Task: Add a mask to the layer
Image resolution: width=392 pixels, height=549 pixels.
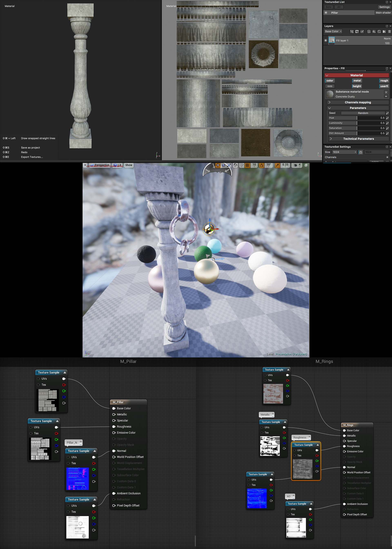Action: point(357,31)
